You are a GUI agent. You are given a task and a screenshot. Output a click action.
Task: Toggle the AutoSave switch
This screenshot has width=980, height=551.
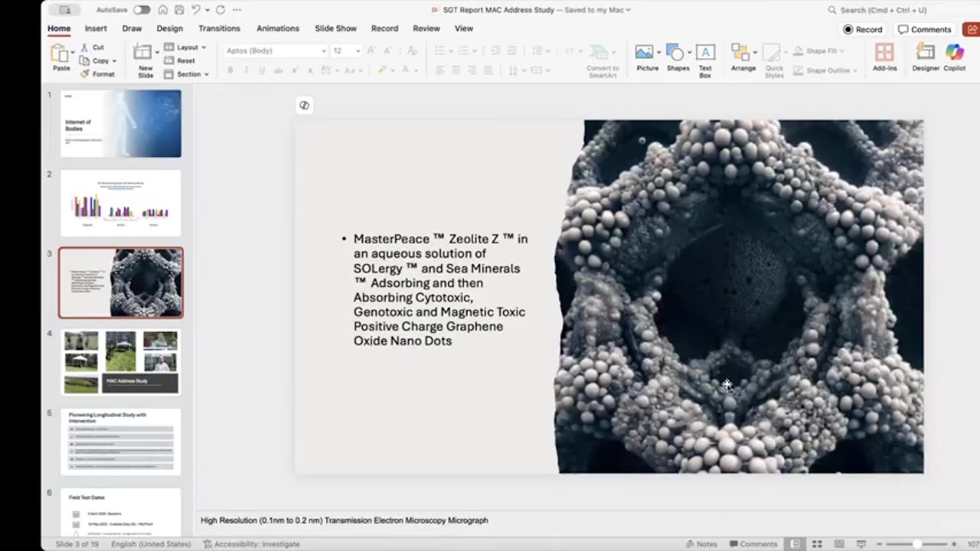(x=142, y=10)
